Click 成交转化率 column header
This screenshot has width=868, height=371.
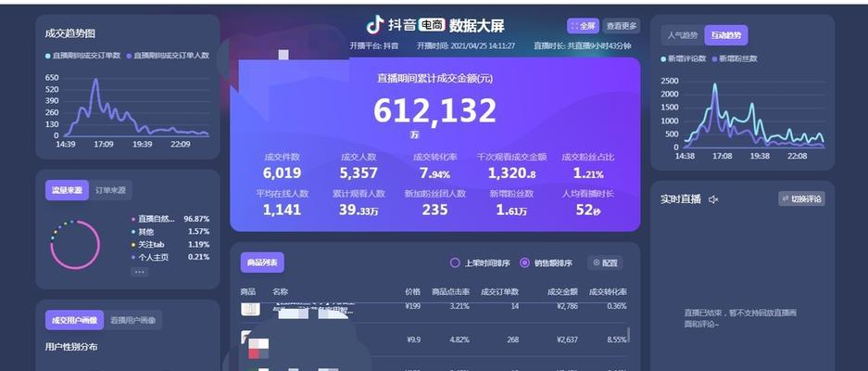(x=608, y=291)
